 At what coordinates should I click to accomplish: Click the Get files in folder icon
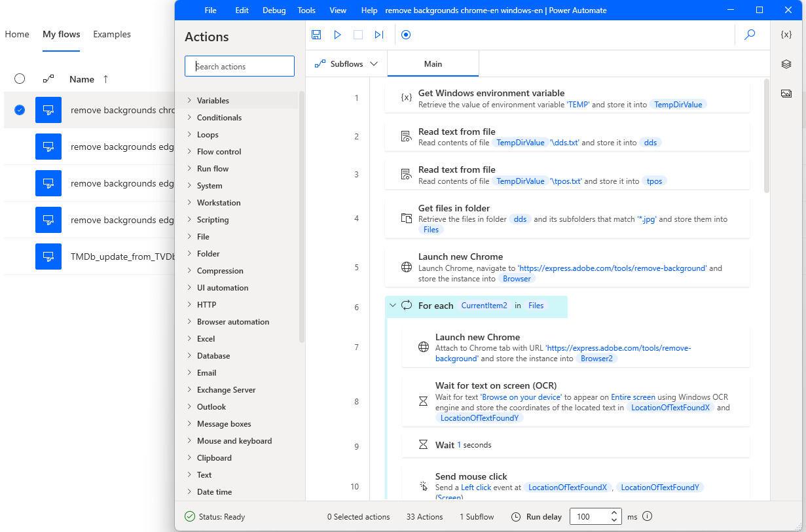[407, 218]
